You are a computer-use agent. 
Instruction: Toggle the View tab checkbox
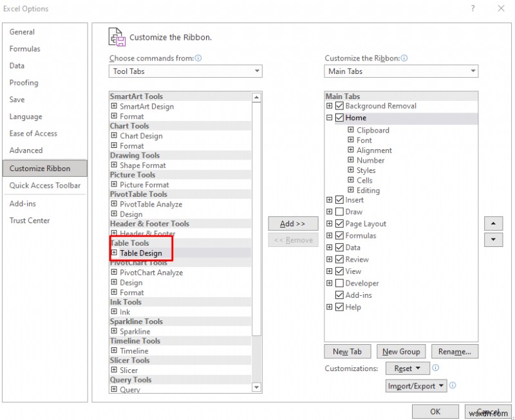pos(340,271)
